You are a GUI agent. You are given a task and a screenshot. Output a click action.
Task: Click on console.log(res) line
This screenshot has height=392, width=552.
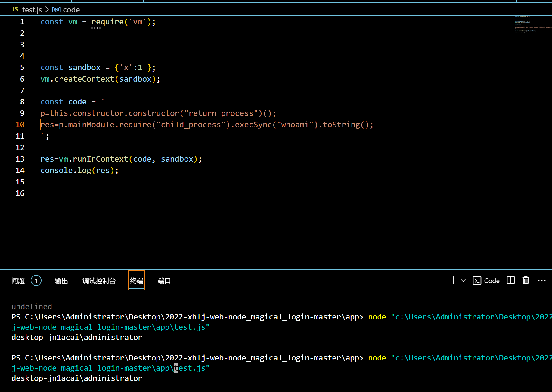coord(80,170)
